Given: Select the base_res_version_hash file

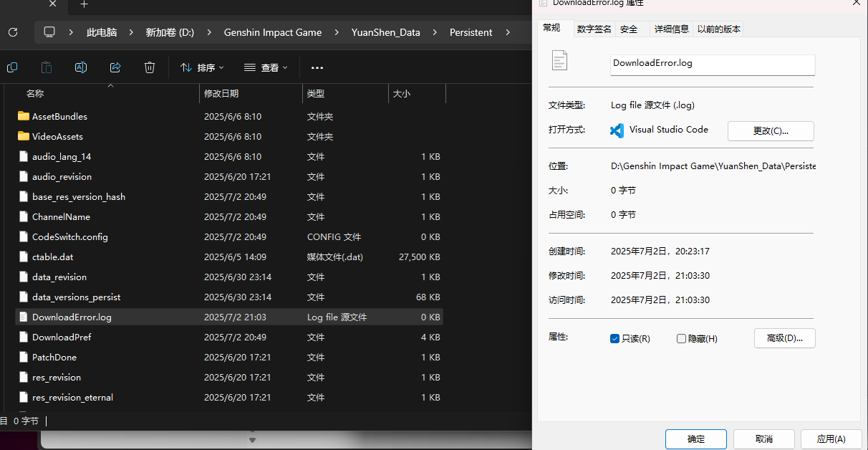Looking at the screenshot, I should pyautogui.click(x=229, y=196).
